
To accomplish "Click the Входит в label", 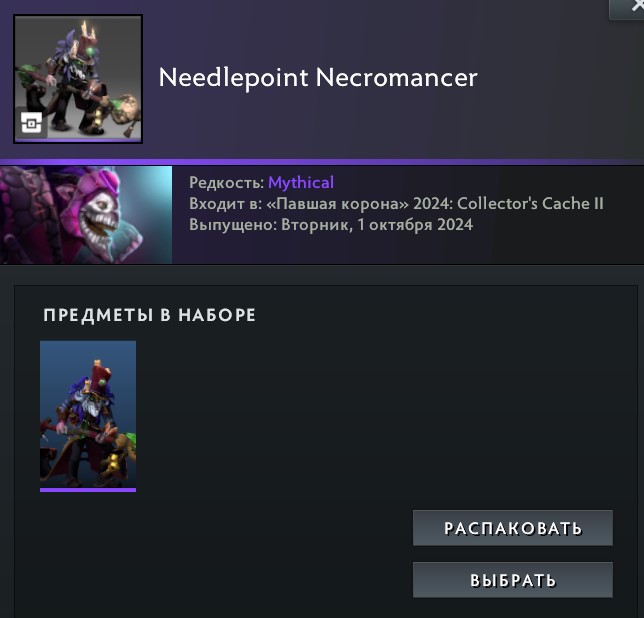I will click(225, 204).
